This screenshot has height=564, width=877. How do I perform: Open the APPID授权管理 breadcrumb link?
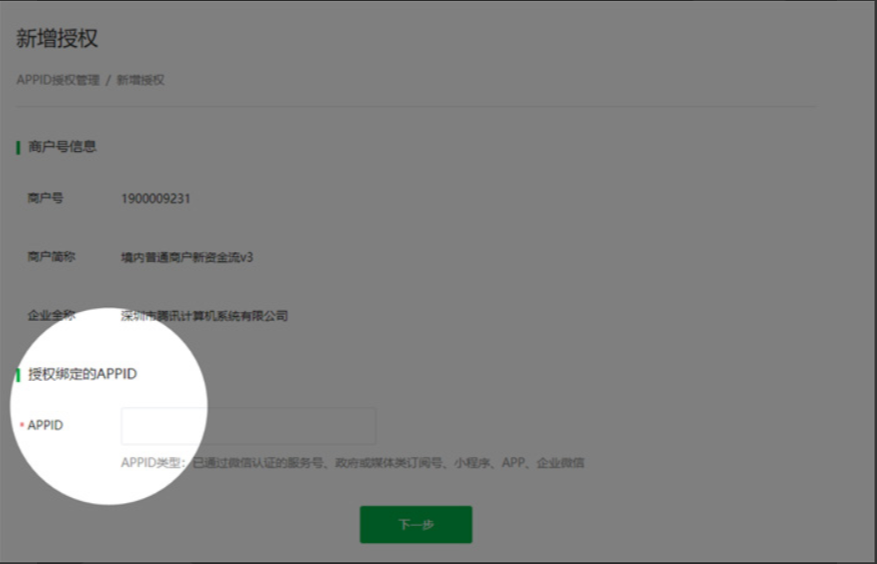58,80
